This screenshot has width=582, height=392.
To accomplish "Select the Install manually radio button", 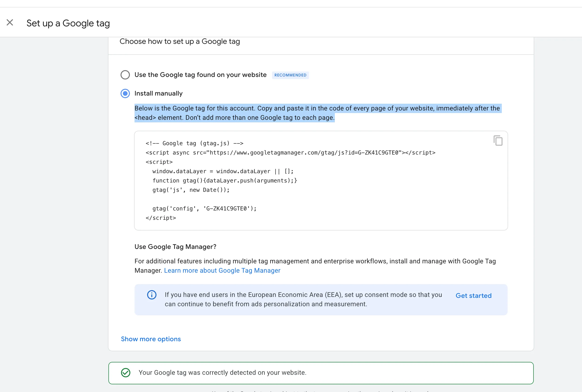I will pos(125,93).
